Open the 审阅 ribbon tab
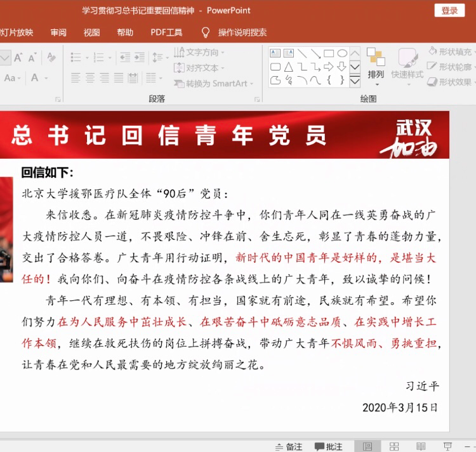The width and height of the screenshot is (476, 452). pyautogui.click(x=58, y=32)
